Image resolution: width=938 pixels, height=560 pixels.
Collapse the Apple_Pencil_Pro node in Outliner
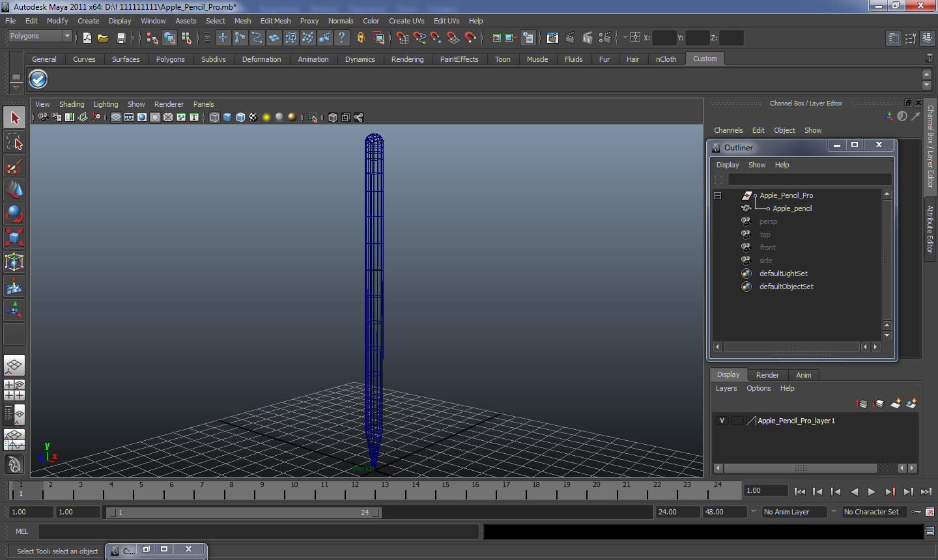click(717, 195)
